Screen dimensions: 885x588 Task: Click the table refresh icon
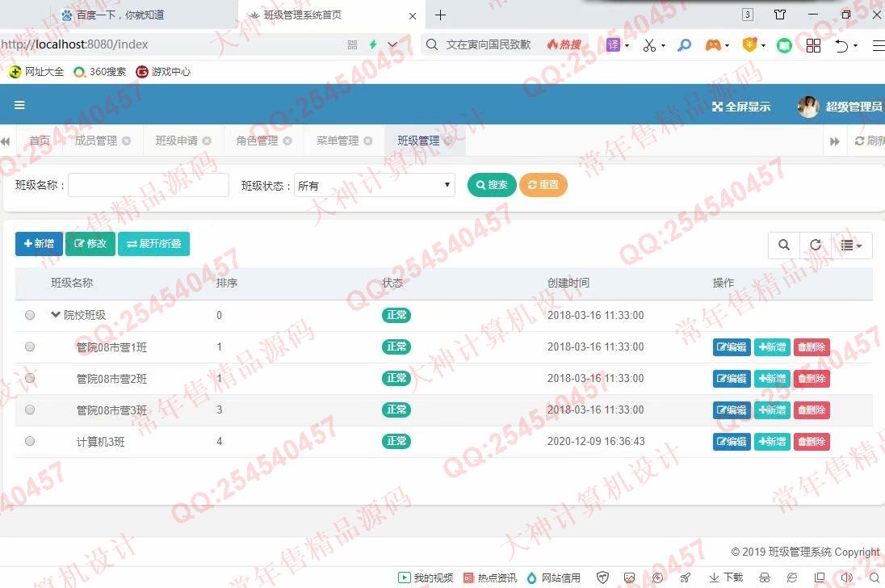[816, 245]
